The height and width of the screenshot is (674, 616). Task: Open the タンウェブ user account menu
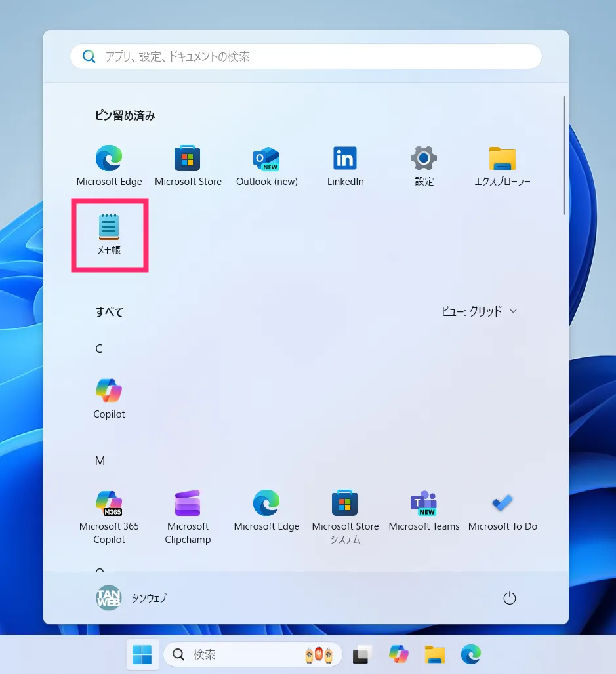pos(131,598)
